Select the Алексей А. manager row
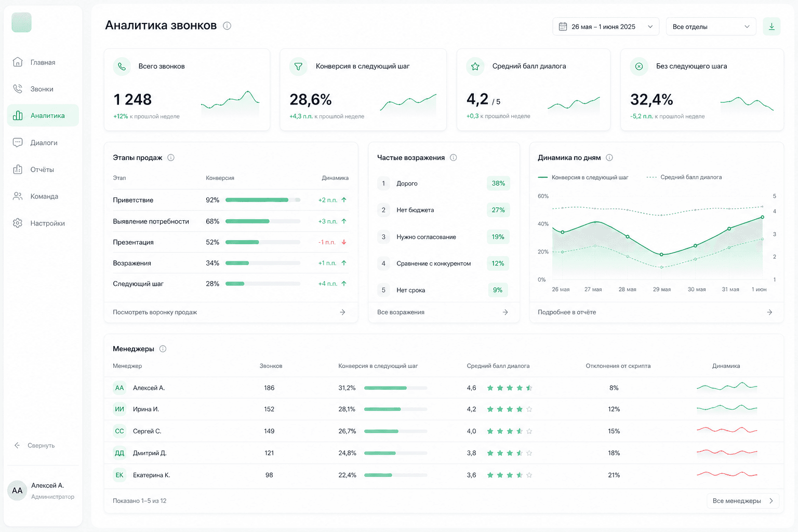Screen dimensions: 798x532 [444, 388]
